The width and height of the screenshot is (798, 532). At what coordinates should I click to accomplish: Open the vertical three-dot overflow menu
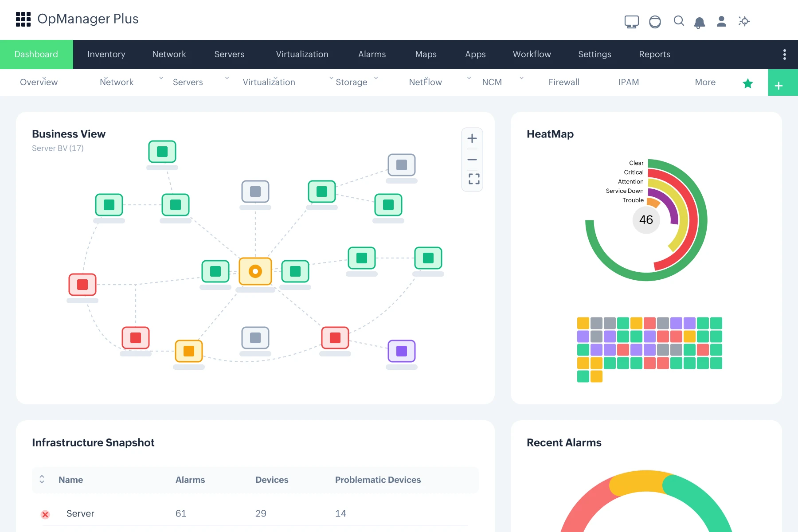[784, 55]
